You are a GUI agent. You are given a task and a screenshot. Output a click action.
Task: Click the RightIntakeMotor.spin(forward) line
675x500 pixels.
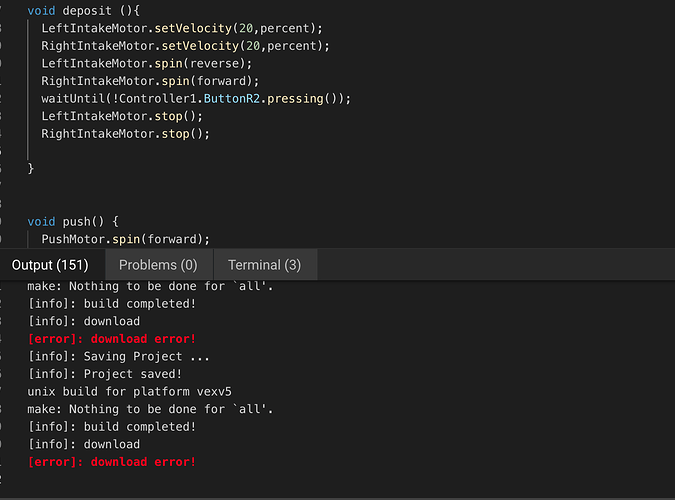point(150,81)
